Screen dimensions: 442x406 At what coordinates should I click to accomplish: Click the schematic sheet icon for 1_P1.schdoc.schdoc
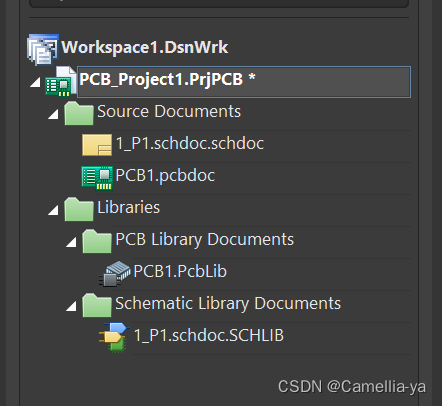pyautogui.click(x=97, y=145)
